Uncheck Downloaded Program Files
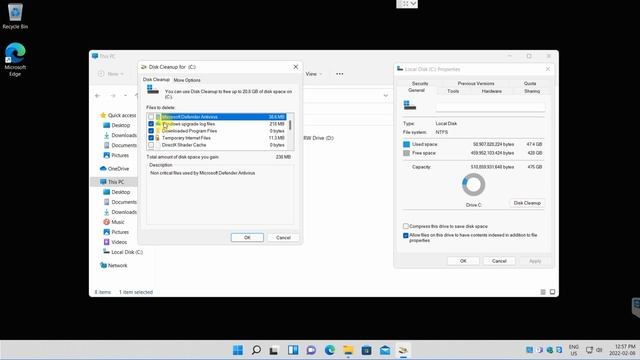The image size is (640, 360). point(151,131)
